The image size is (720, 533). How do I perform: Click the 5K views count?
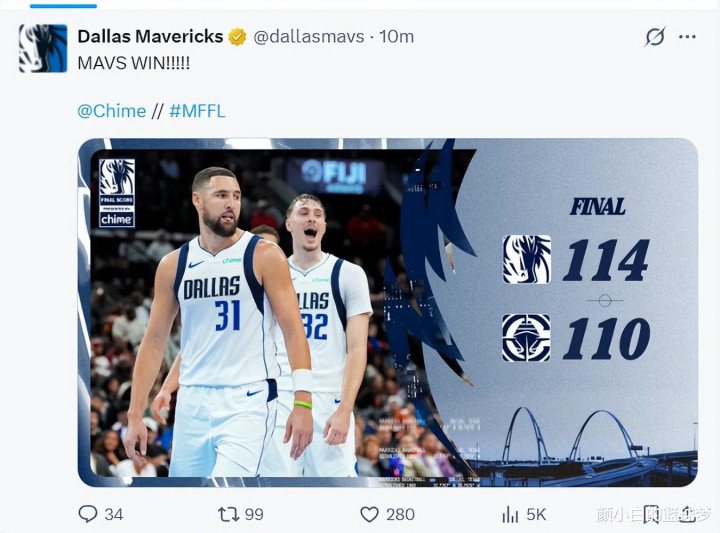pos(536,515)
